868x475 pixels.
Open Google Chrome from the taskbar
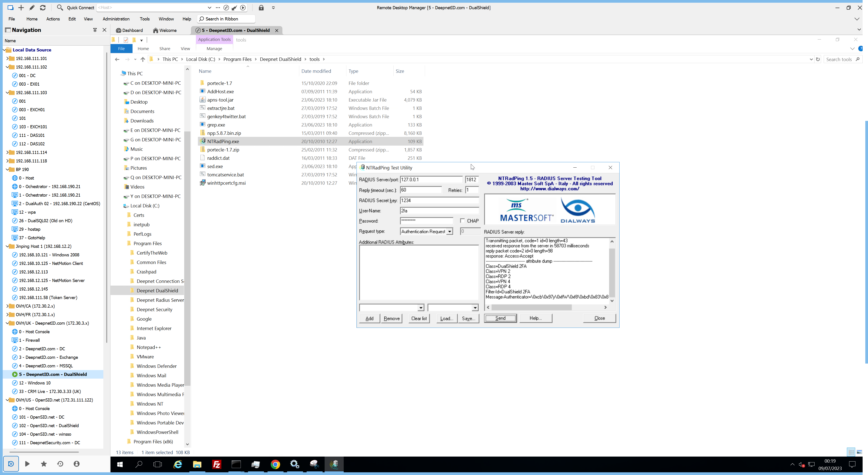point(275,464)
